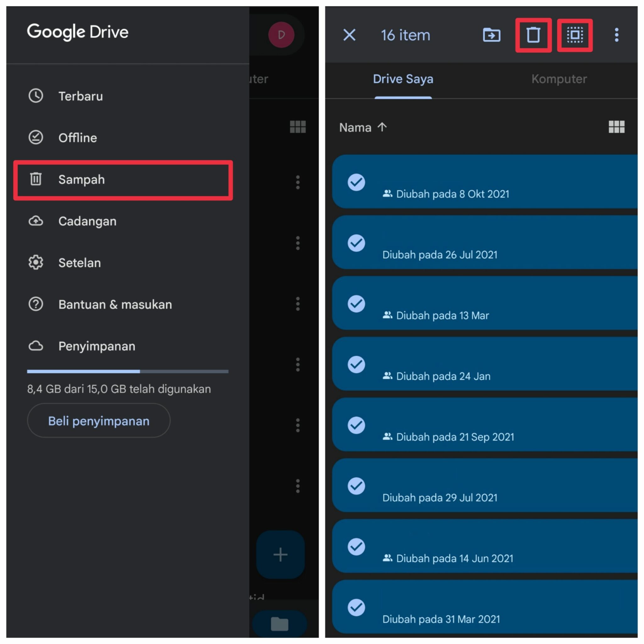Open Cadangan (backups) menu item
Image resolution: width=644 pixels, height=644 pixels.
[128, 221]
